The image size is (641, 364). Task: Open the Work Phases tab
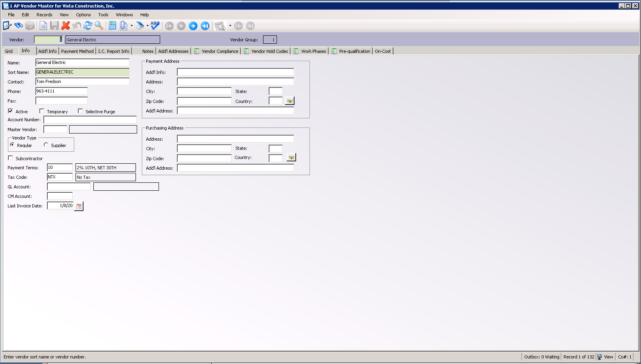click(310, 51)
